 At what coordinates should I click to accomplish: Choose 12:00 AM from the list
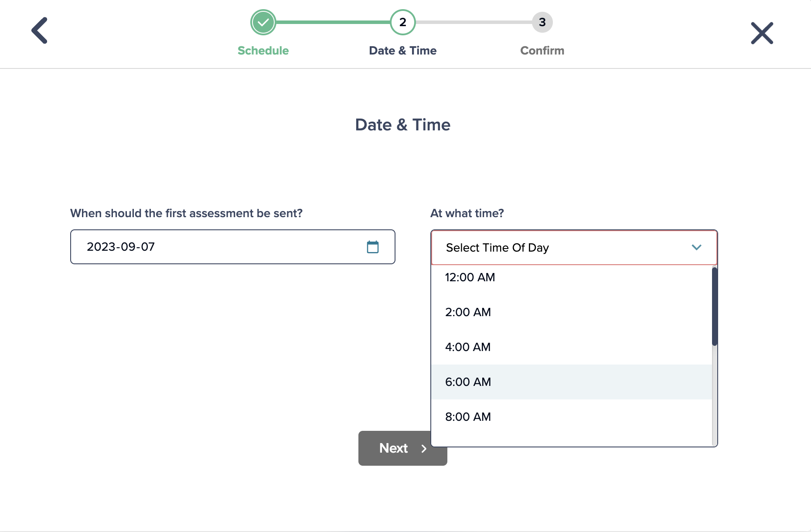[x=470, y=277]
